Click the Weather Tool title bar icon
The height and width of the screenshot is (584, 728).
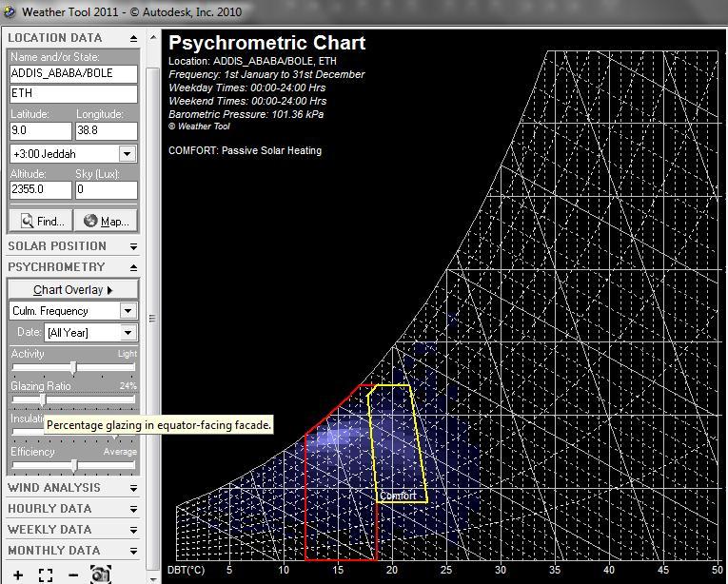click(10, 11)
